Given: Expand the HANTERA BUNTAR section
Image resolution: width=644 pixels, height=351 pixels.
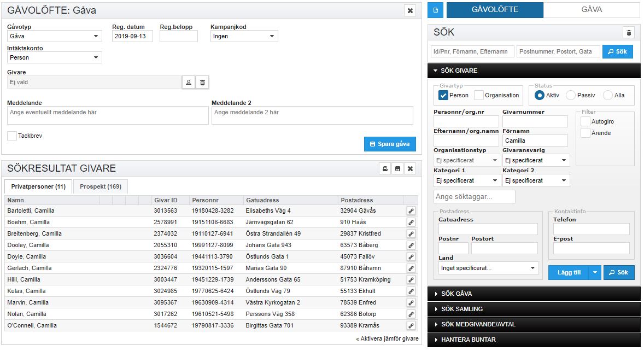Looking at the screenshot, I should [x=534, y=340].
